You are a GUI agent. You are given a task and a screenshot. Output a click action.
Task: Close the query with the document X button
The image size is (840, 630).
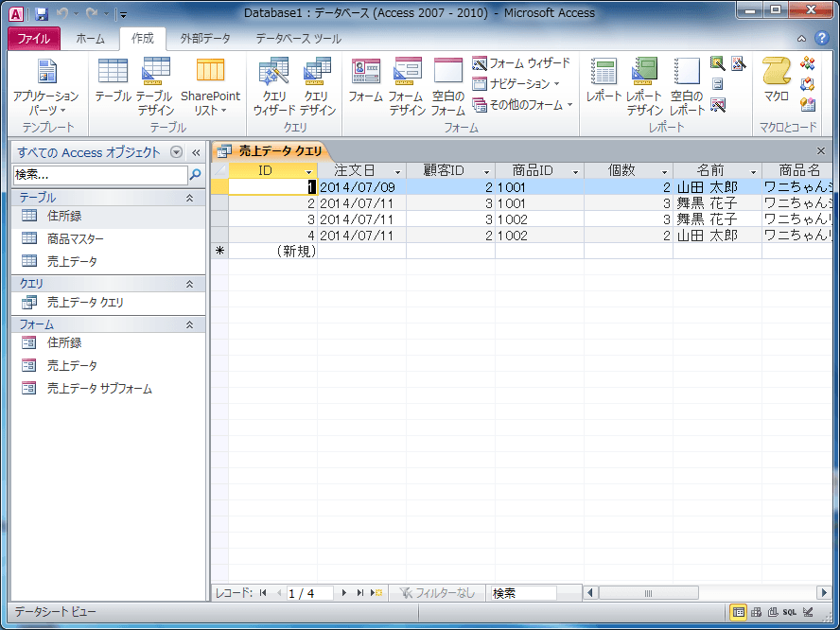(x=821, y=151)
